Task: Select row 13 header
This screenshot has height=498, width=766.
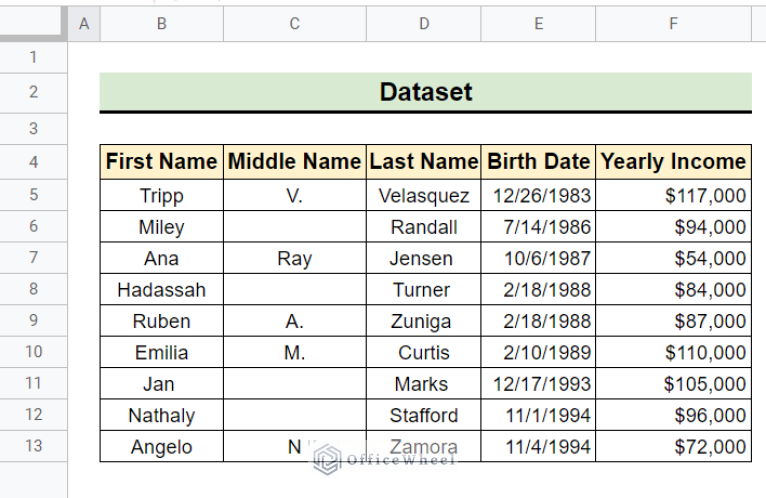Action: [x=33, y=446]
